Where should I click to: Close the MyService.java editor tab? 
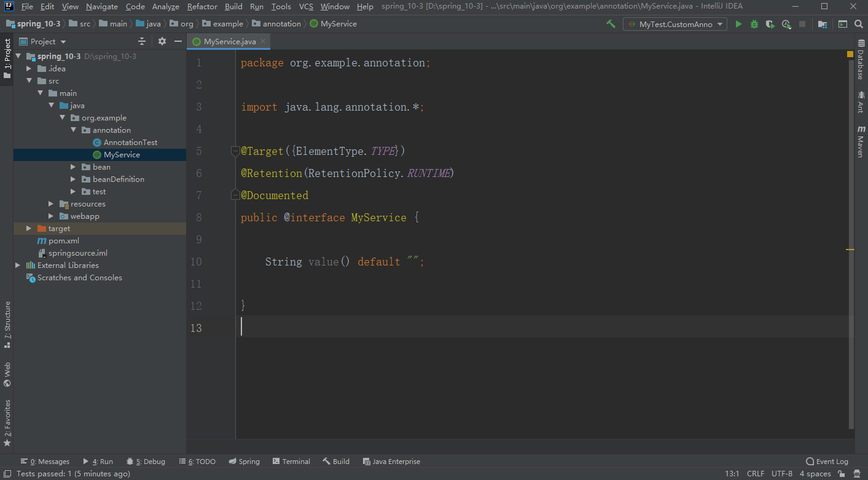(263, 41)
